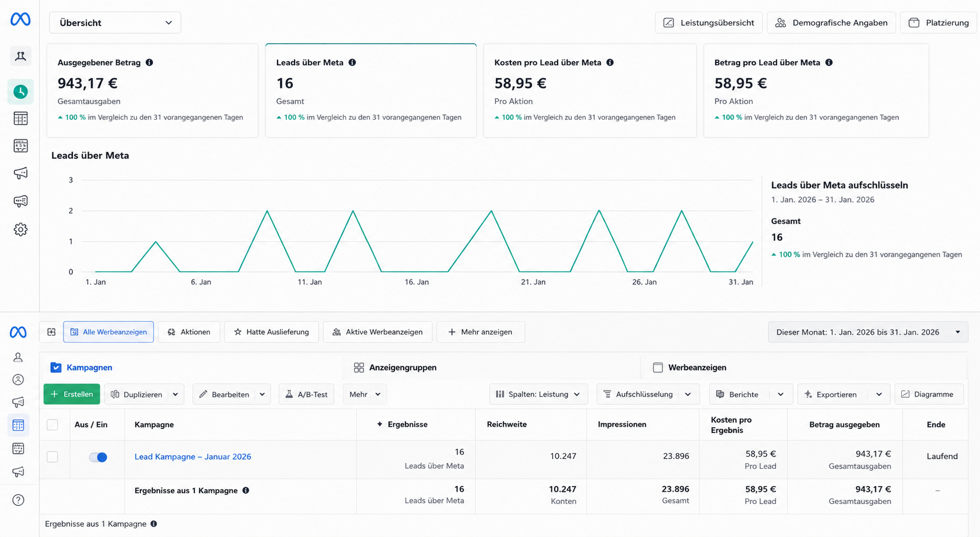This screenshot has height=537, width=980.
Task: Click Mehr anzeigen
Action: (480, 332)
